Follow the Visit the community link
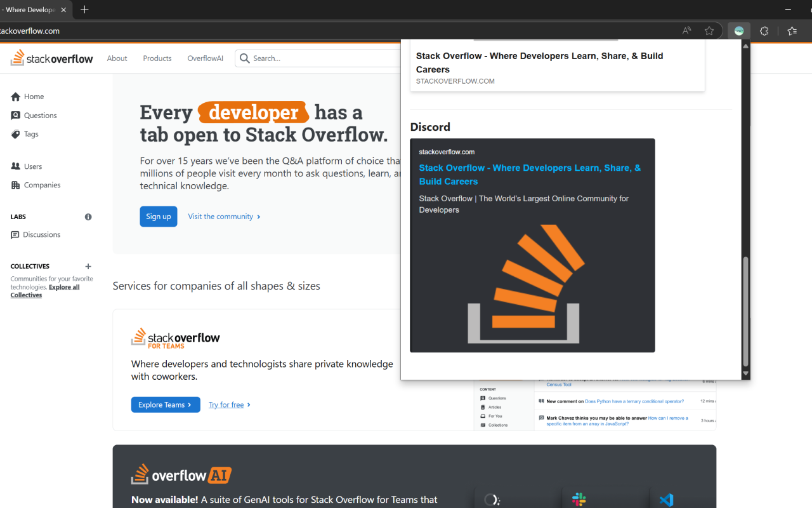The height and width of the screenshot is (508, 812). (224, 217)
